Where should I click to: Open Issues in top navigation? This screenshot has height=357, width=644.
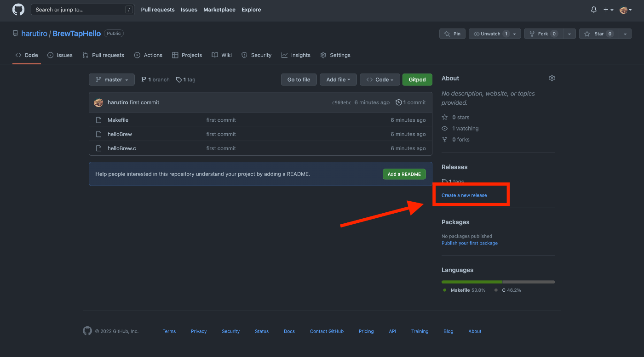click(x=189, y=10)
